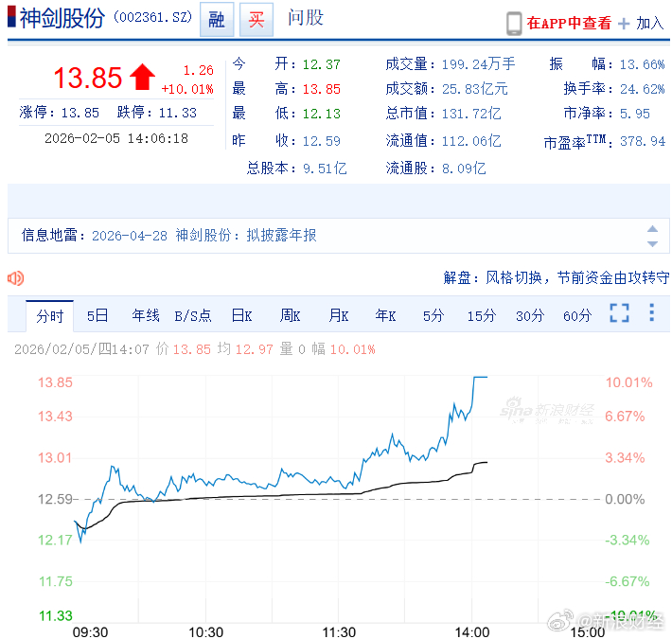
Task: Switch to the 15分 chart tab
Action: point(482,316)
